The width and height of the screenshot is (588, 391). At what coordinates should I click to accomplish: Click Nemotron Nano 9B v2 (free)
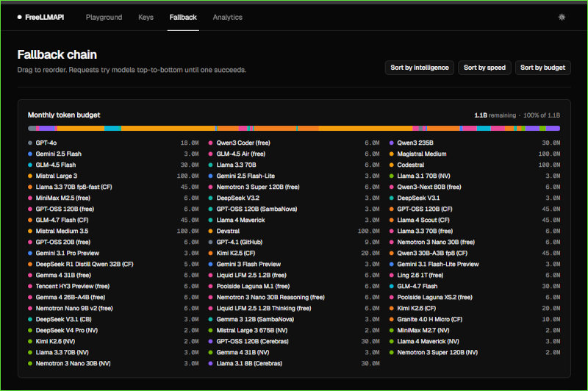[x=74, y=308]
